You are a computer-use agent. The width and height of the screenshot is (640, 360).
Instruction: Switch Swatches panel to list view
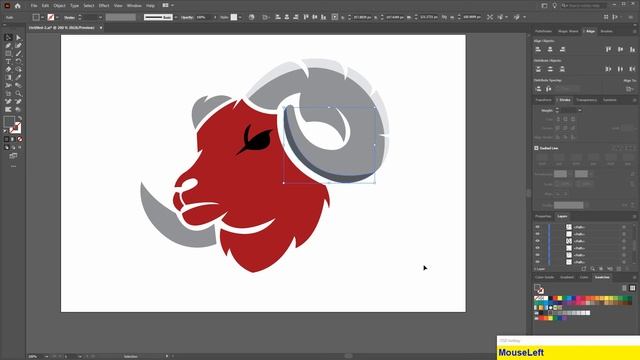point(624,288)
